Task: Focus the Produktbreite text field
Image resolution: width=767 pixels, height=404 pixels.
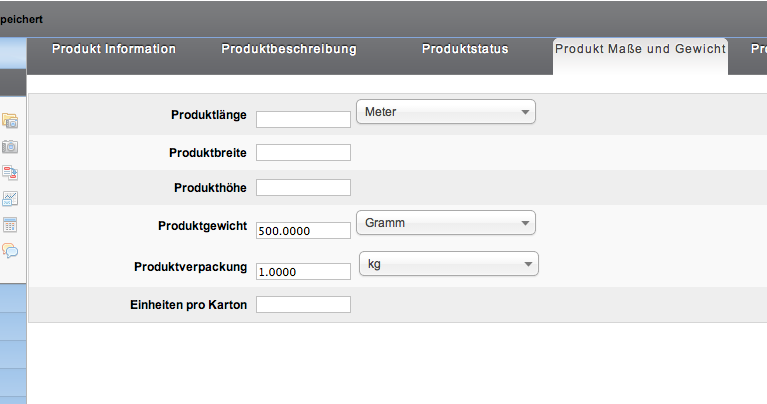Action: coord(303,152)
